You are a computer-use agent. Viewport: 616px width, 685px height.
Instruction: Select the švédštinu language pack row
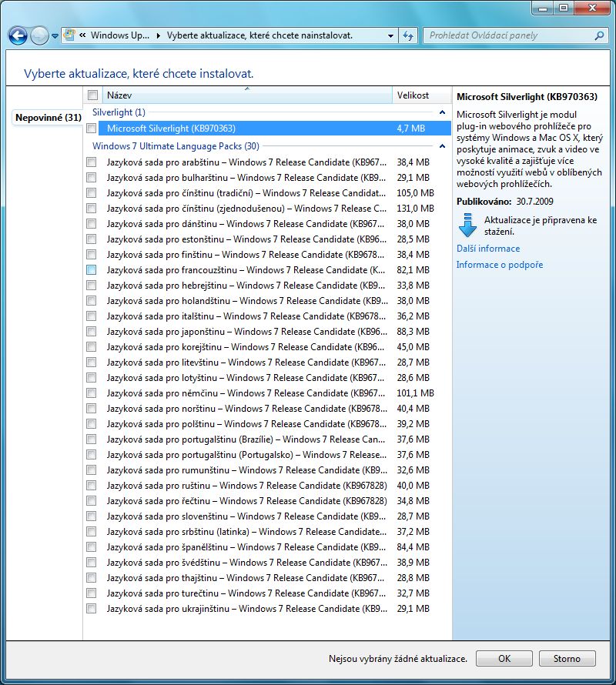pyautogui.click(x=269, y=563)
